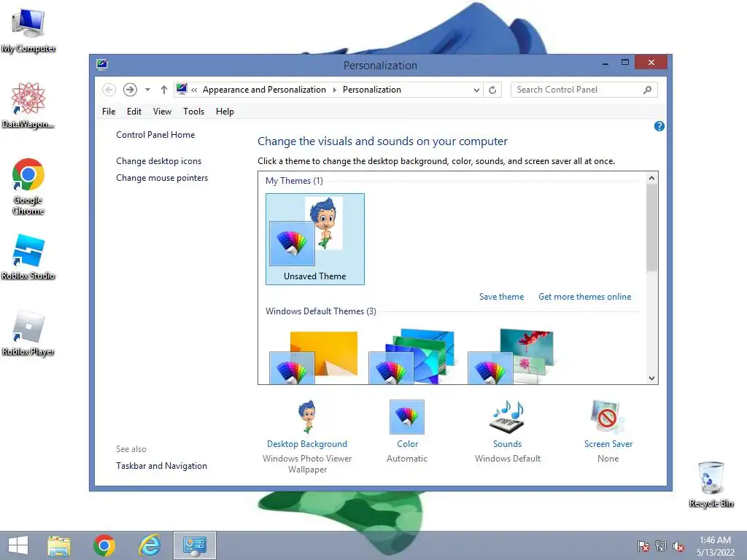This screenshot has height=560, width=747.
Task: Click the Personalization window title icon
Action: [101, 64]
